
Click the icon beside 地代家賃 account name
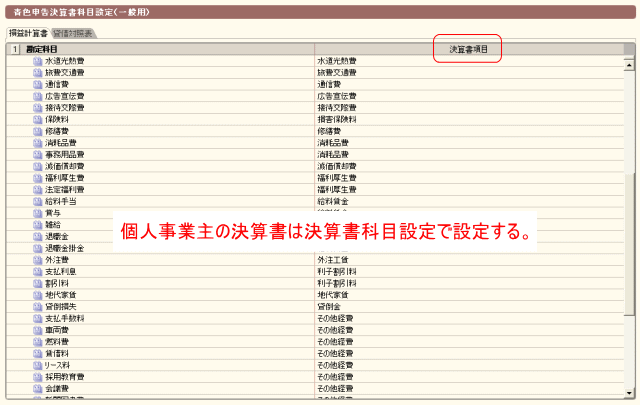(38, 295)
